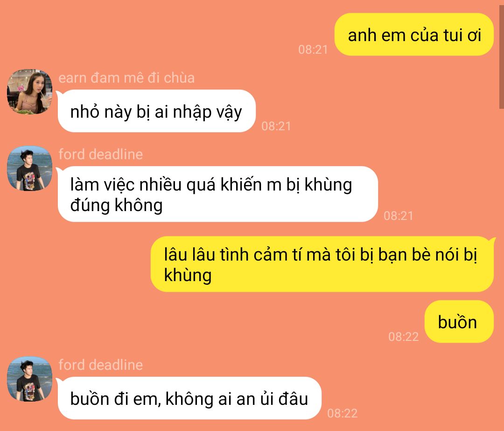Select the yellow 'lâu lâu tình cảm tí' message
The height and width of the screenshot is (431, 504).
(x=322, y=264)
